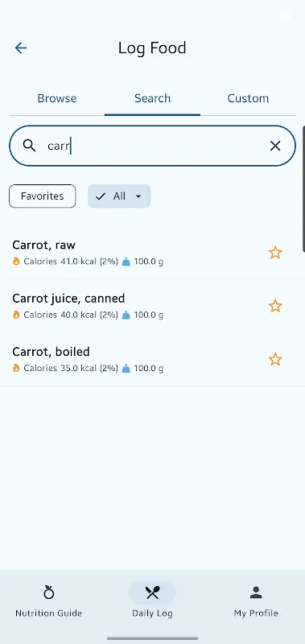This screenshot has height=644, width=305.
Task: Clear search text with X icon
Action: click(x=275, y=146)
